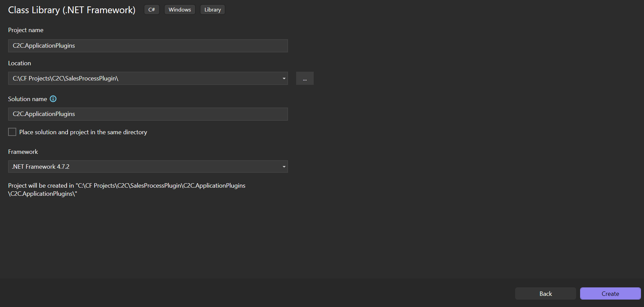Image resolution: width=644 pixels, height=307 pixels.
Task: Go back using the Back button
Action: pos(545,293)
